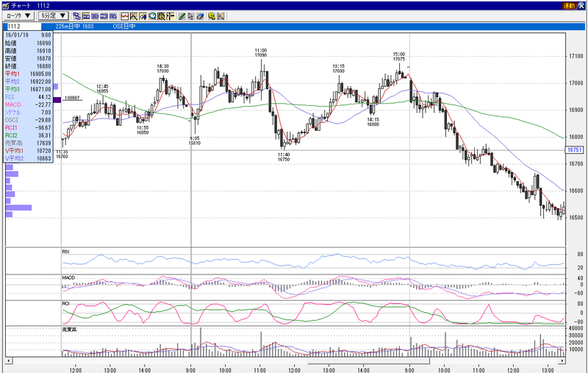Click the 売買高 volume sub-chart label
Image resolution: width=588 pixels, height=373 pixels.
tap(69, 330)
